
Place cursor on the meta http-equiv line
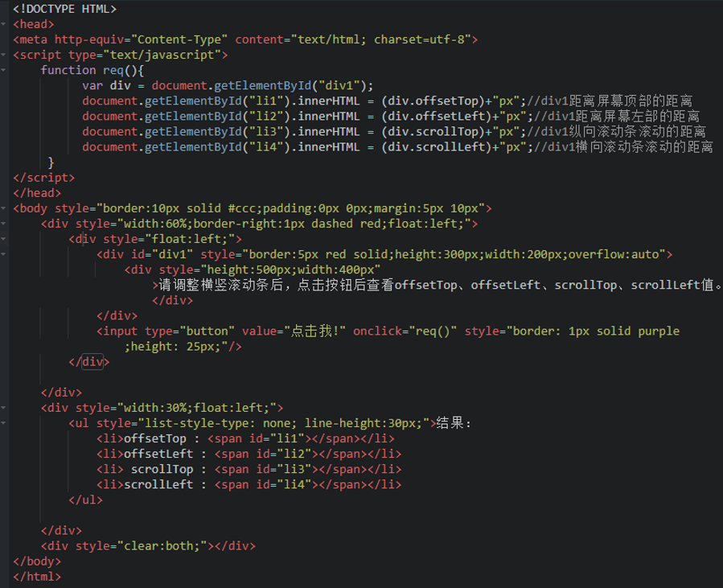click(245, 39)
